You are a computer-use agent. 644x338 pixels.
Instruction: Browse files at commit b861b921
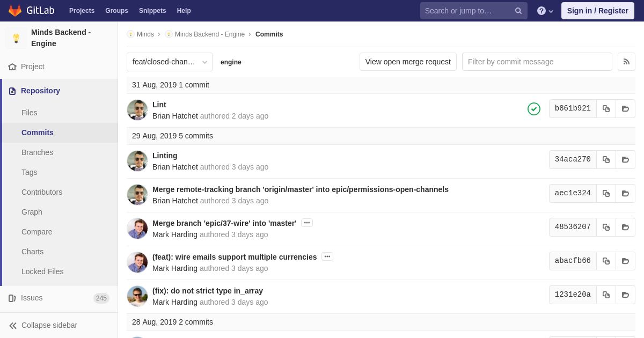625,108
